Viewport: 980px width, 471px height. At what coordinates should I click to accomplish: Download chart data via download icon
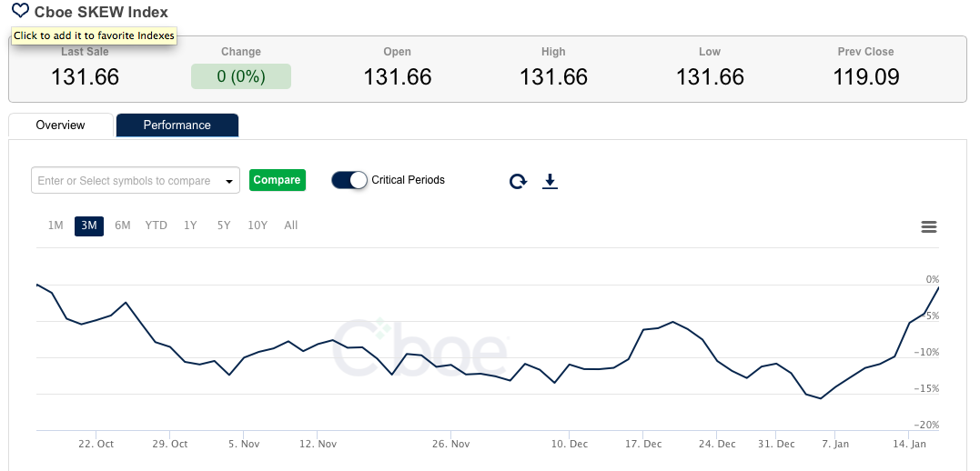(550, 181)
